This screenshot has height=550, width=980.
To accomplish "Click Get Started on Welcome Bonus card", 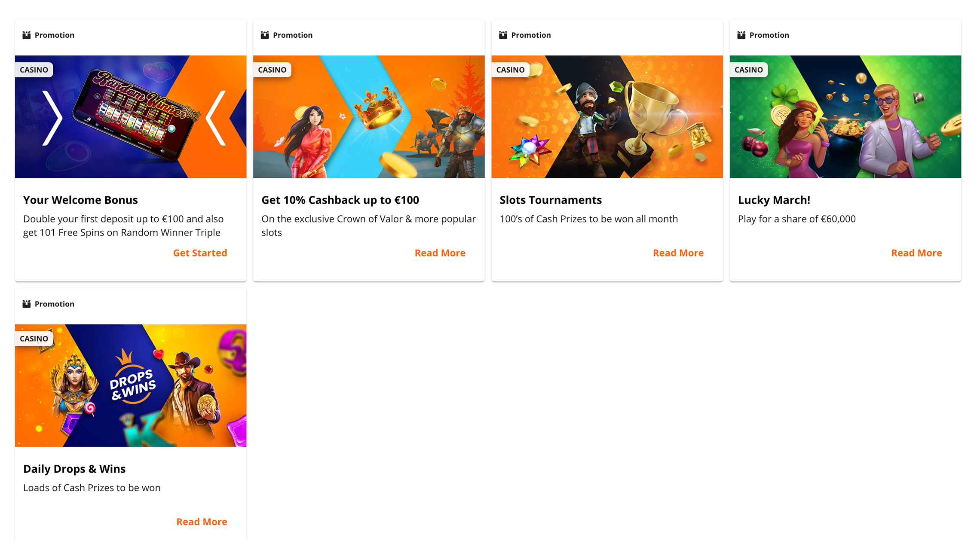I will tap(200, 253).
